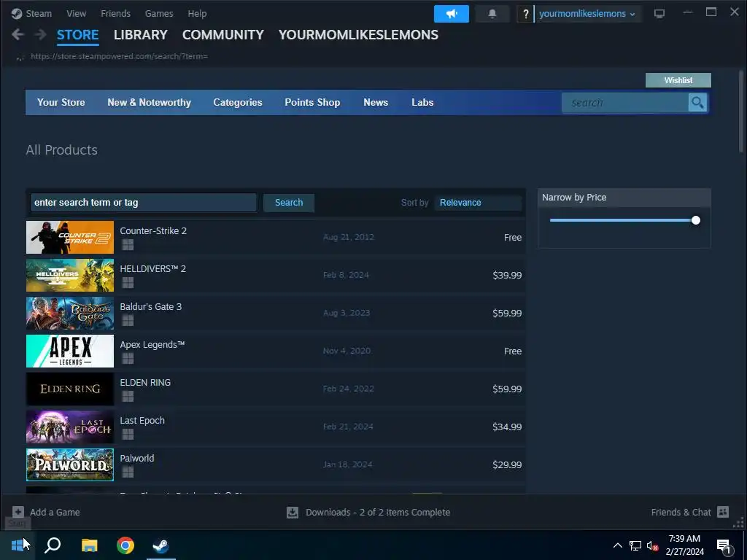The width and height of the screenshot is (747, 560).
Task: Click the Windows platform icon under HELLDIVERS 2
Action: coord(128,283)
